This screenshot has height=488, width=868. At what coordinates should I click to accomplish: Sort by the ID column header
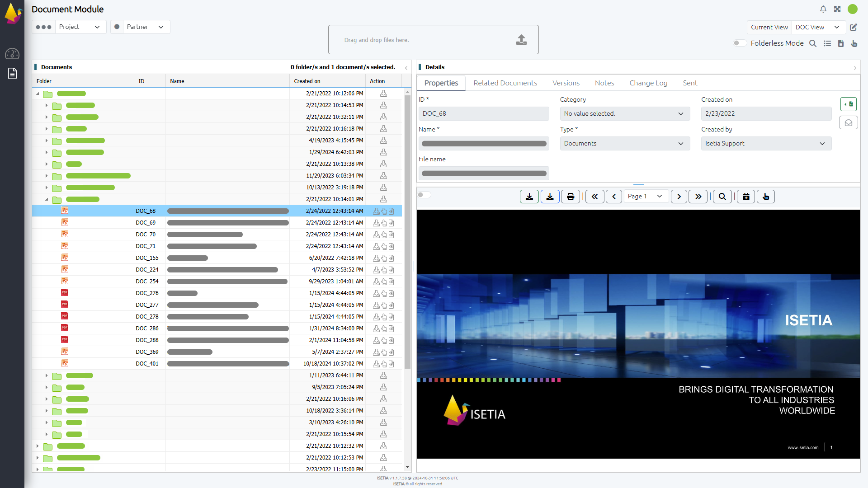[150, 81]
